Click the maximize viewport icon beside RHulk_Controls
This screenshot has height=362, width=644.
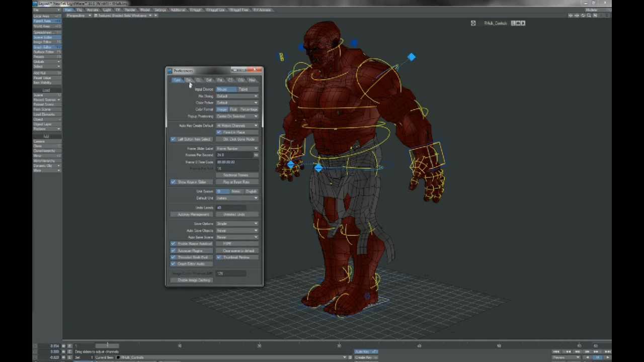473,23
